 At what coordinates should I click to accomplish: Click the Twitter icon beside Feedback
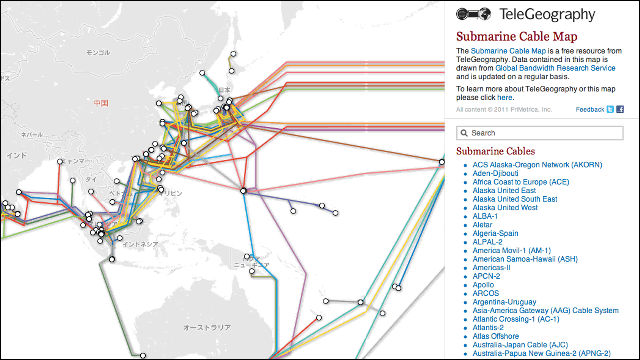(x=610, y=109)
